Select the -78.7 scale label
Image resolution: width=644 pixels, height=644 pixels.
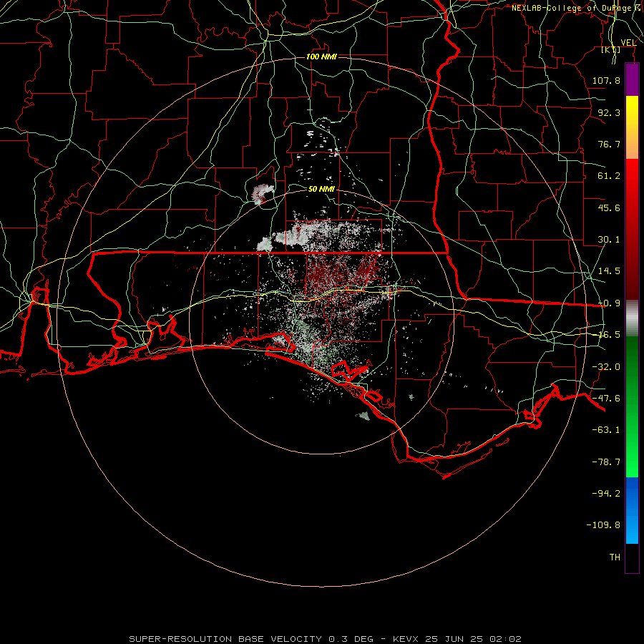pos(606,462)
